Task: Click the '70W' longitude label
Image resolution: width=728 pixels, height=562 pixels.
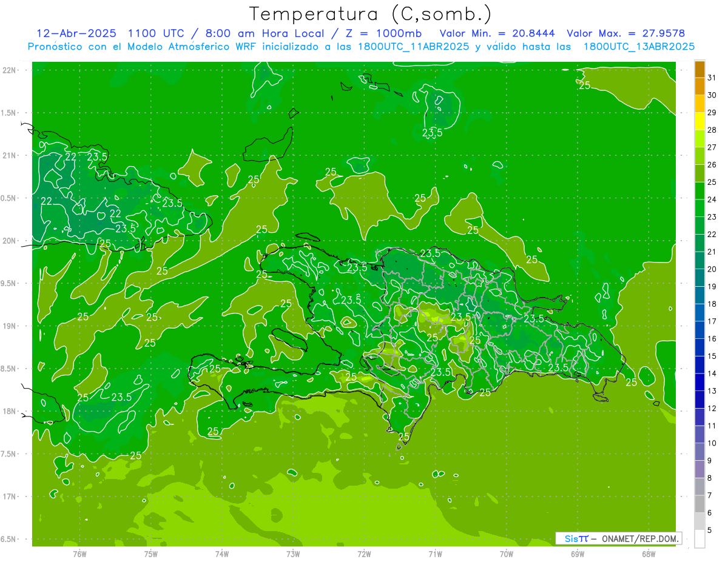Action: (x=506, y=554)
